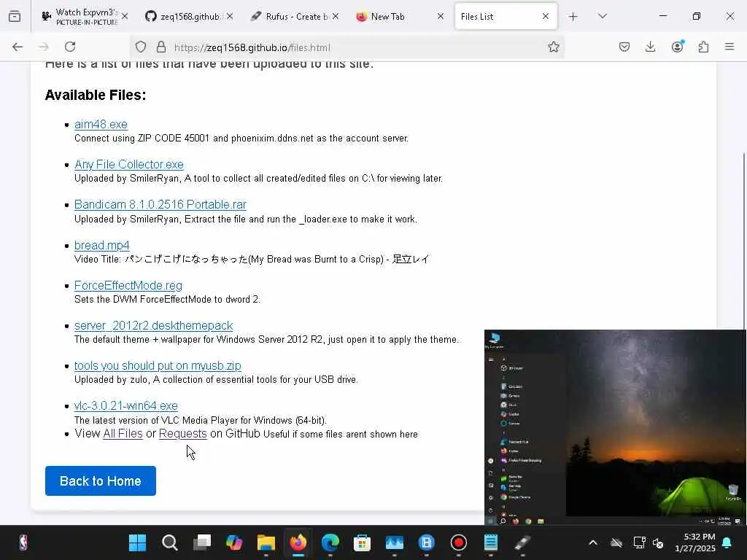Launch Microsoft Edge from the taskbar

pyautogui.click(x=330, y=542)
